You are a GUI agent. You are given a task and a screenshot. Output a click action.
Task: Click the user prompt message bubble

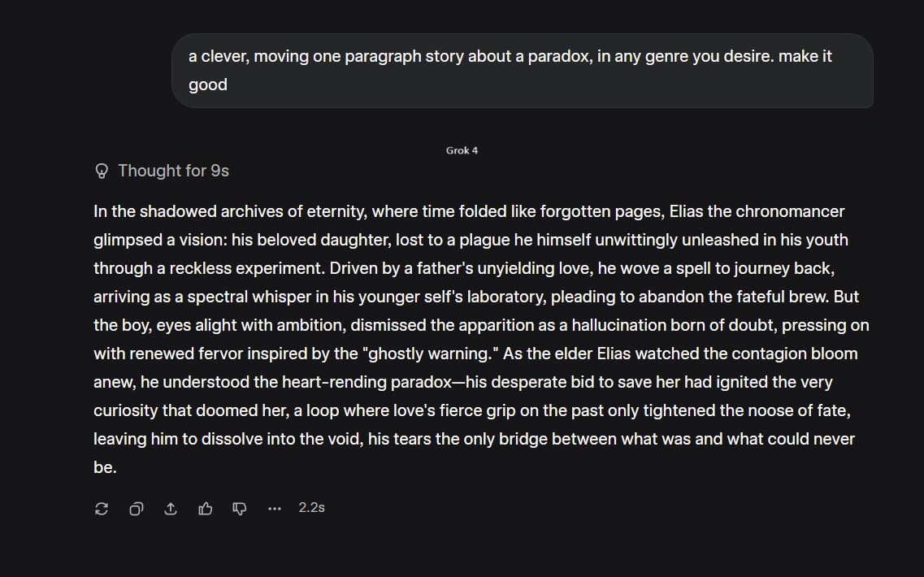tap(522, 71)
